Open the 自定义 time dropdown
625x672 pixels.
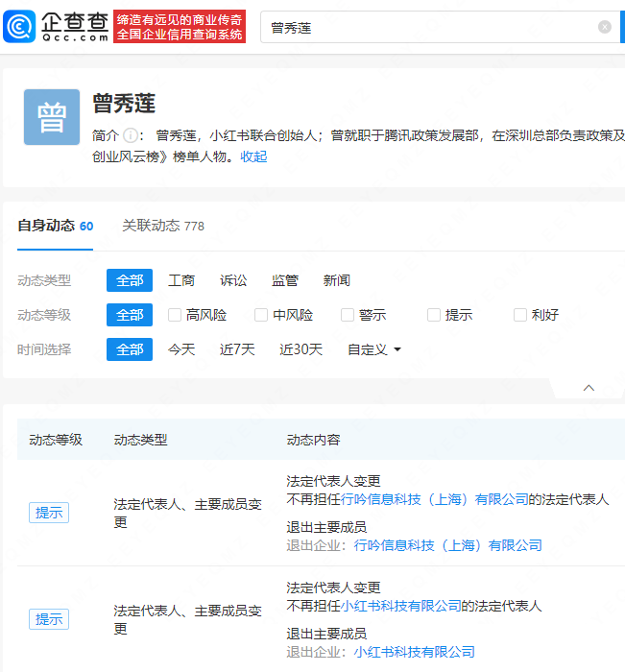click(x=374, y=349)
